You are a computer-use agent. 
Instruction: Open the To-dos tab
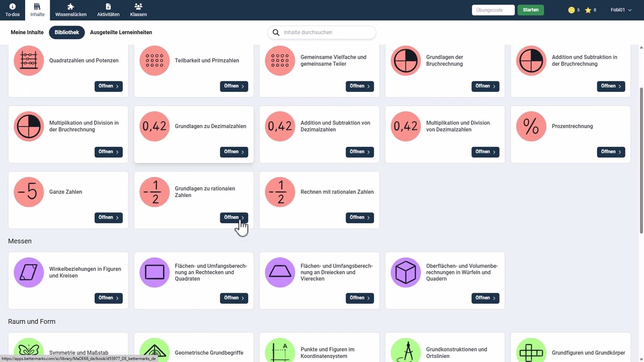pyautogui.click(x=13, y=10)
